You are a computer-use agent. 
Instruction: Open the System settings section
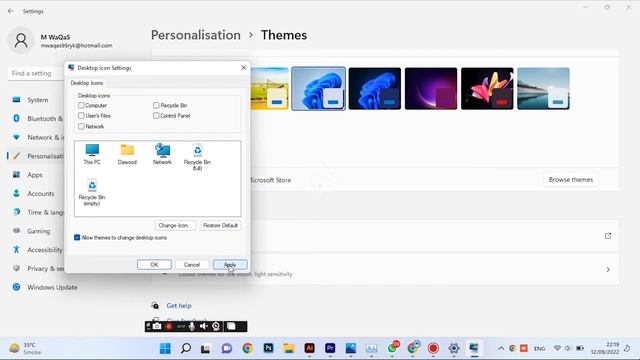tap(38, 100)
